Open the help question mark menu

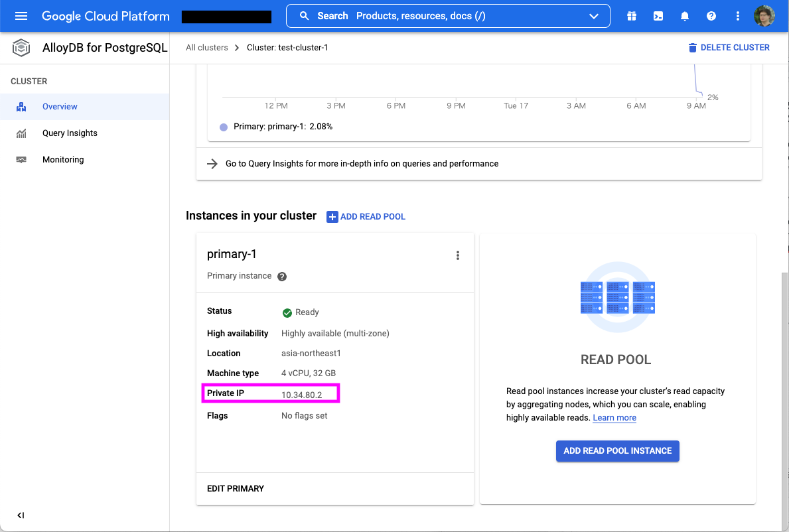click(711, 16)
